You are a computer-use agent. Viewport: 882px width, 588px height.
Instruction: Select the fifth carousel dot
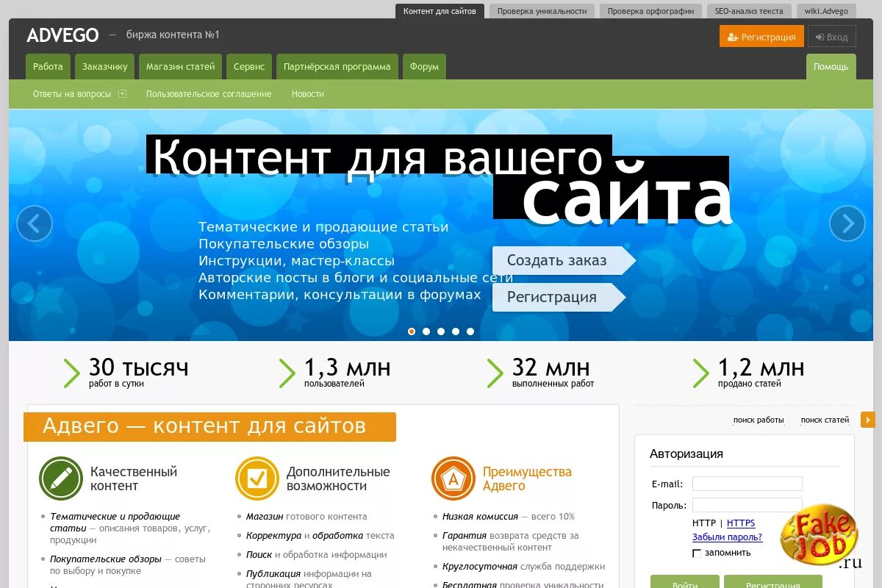470,331
